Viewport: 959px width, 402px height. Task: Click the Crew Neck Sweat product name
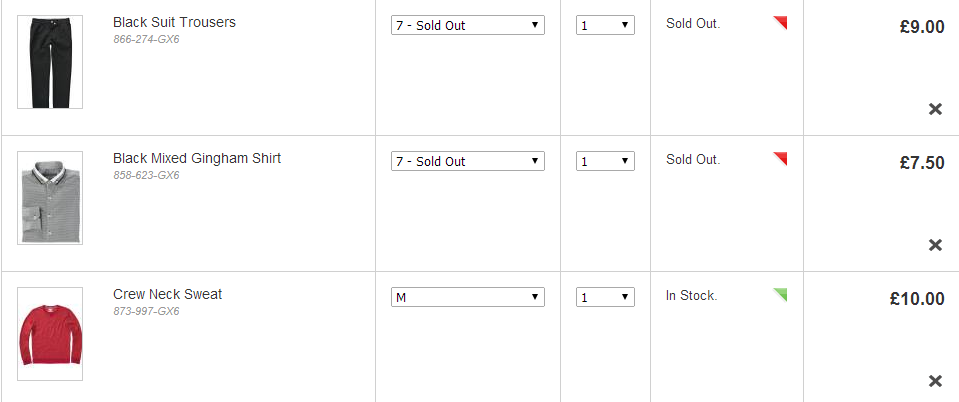(167, 294)
